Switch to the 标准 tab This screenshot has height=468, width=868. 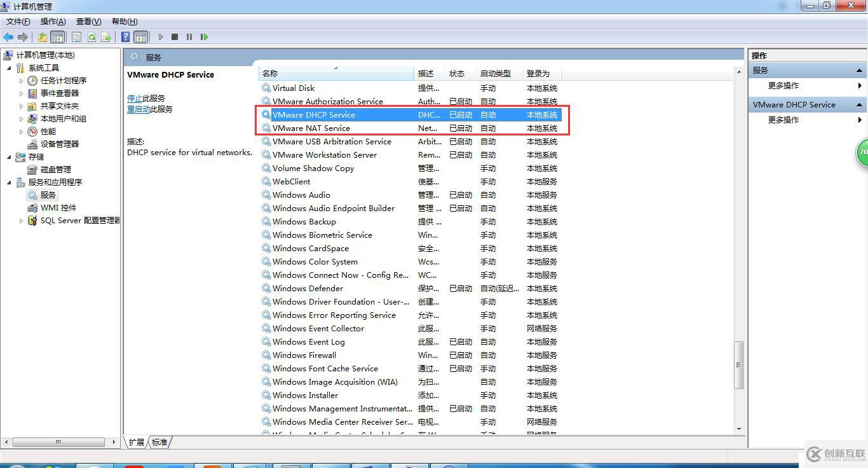click(159, 442)
